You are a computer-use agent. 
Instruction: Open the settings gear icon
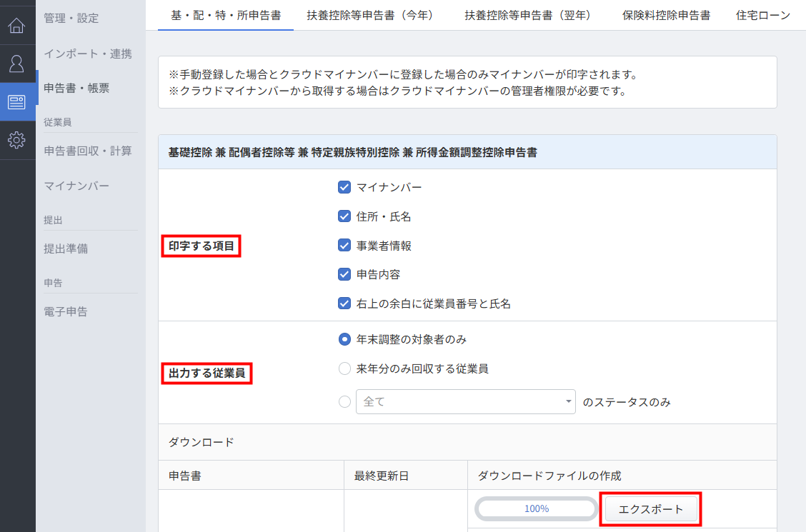point(17,140)
